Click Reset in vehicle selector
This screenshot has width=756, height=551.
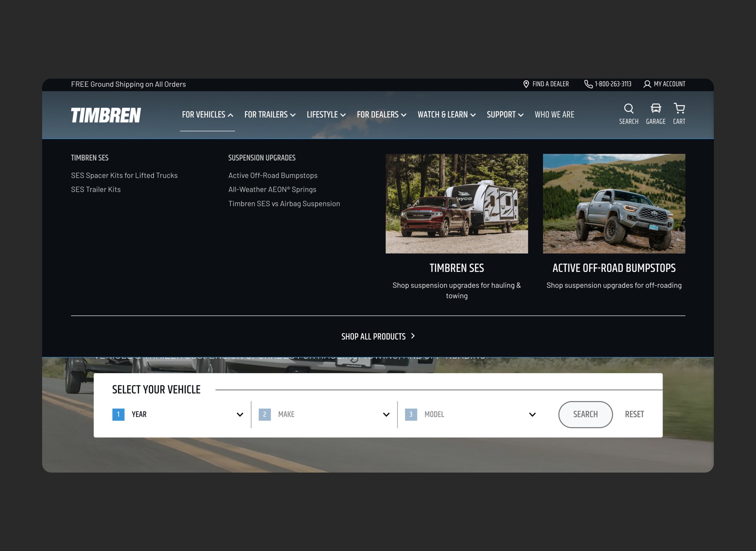[634, 415]
